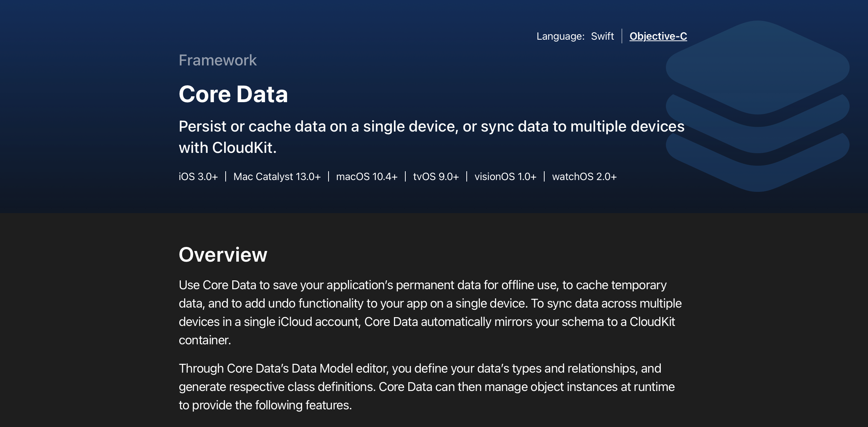Click the watchOS 2.0+ availability badge
Screen dimensions: 868x427
coord(584,177)
